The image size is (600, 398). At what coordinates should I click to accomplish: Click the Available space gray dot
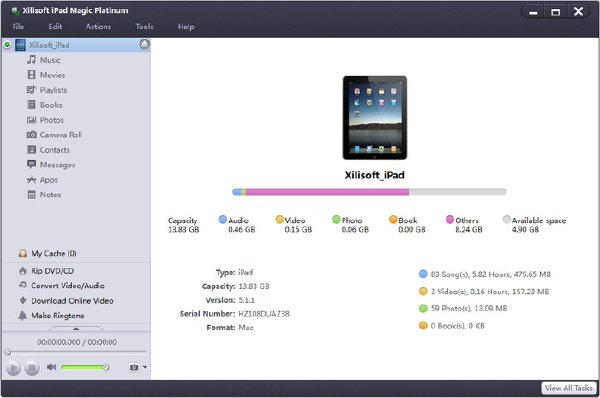coord(507,219)
